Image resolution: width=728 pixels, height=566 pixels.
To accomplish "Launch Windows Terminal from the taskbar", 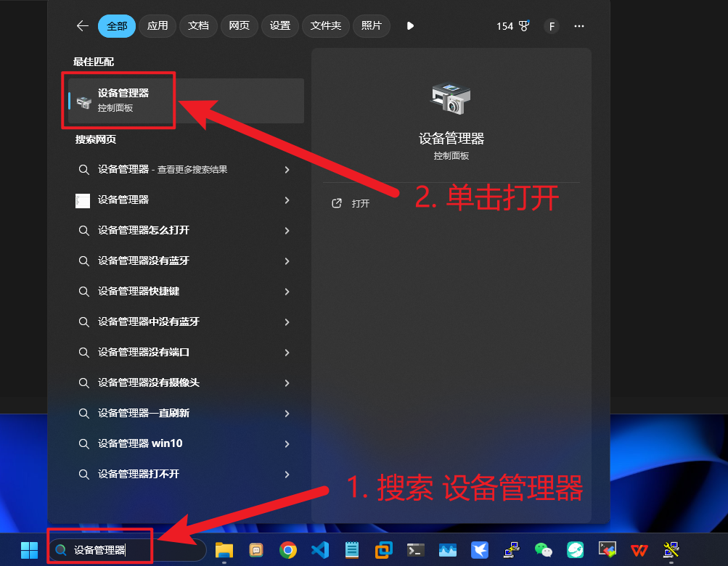I will (x=415, y=549).
